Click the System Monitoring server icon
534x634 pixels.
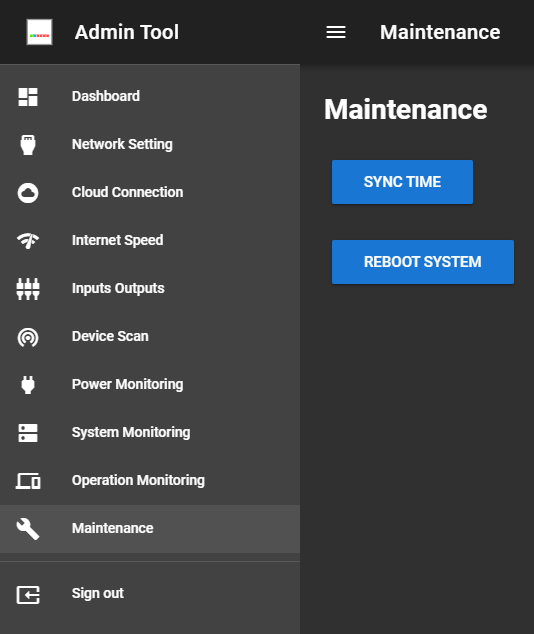tap(28, 433)
